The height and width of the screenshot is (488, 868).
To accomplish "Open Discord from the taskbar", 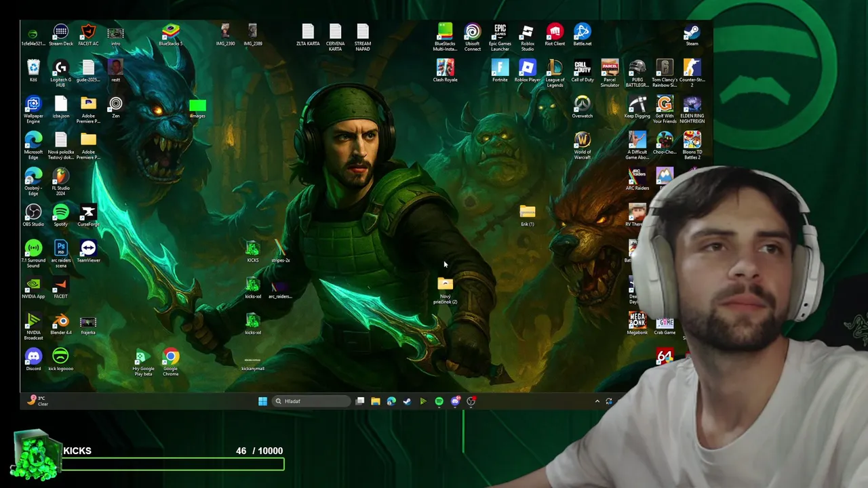I will (x=455, y=401).
